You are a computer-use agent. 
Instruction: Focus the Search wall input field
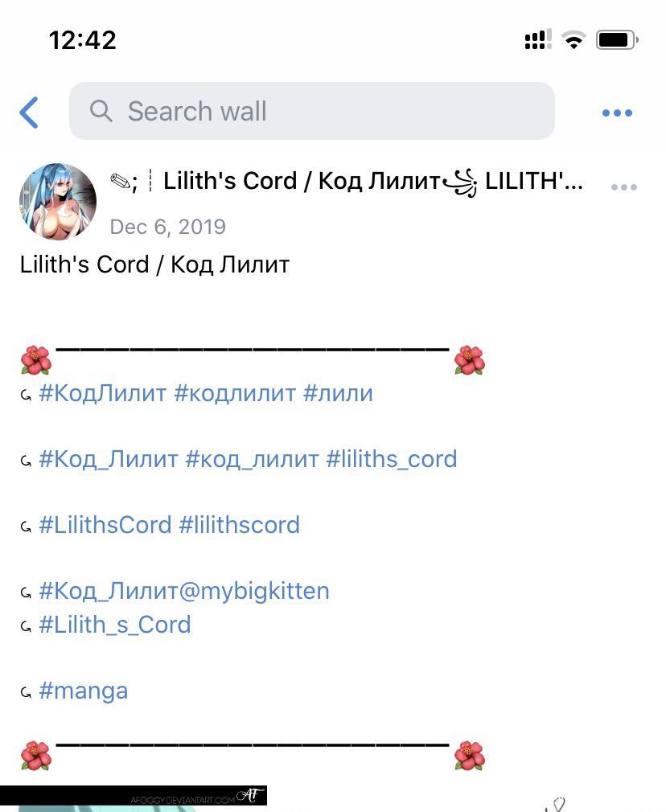click(x=312, y=111)
